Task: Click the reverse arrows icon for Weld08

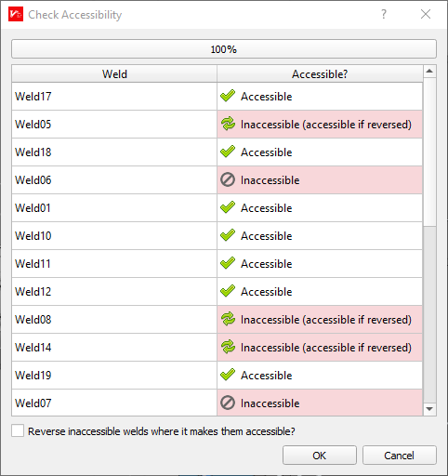Action: tap(228, 319)
